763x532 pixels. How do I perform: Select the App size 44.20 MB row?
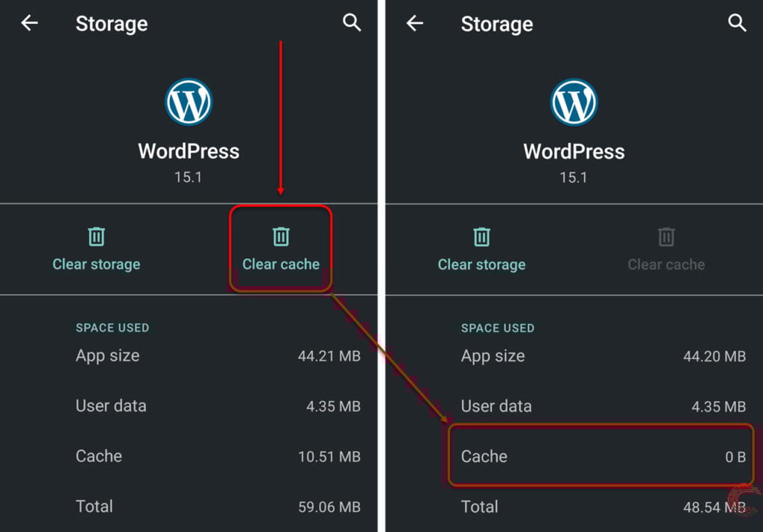(x=604, y=356)
